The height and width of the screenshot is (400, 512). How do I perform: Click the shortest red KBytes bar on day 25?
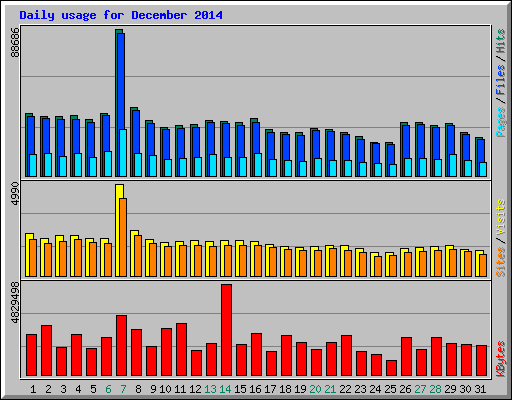click(x=391, y=368)
